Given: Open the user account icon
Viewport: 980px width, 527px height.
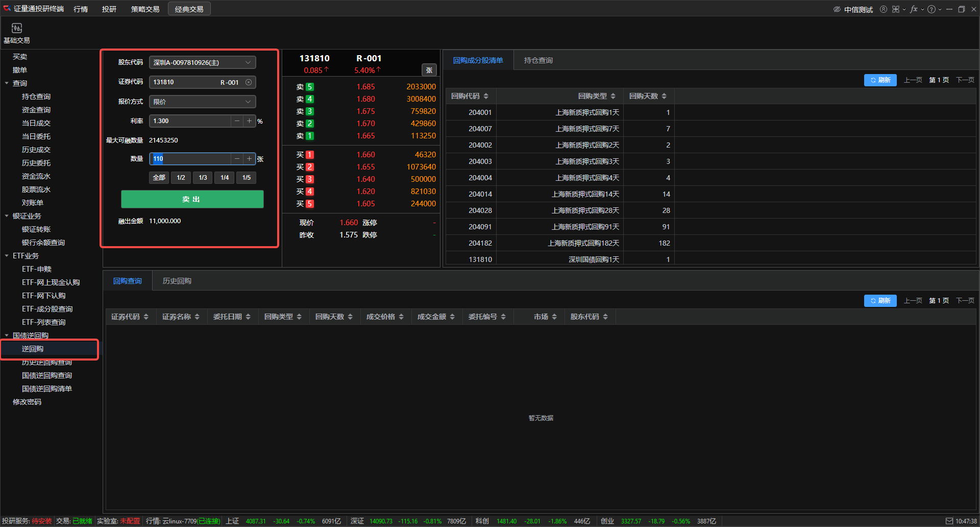Looking at the screenshot, I should click(x=883, y=9).
